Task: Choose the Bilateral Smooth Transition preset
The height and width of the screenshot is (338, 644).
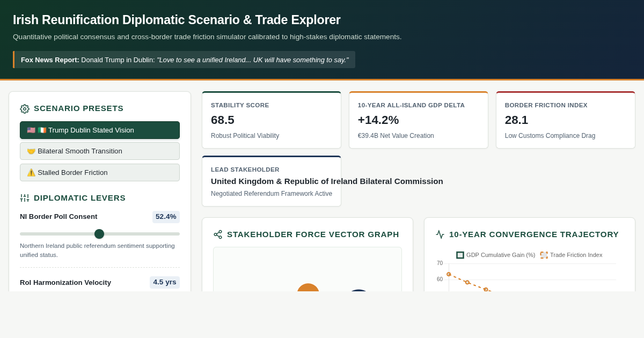Action: [100, 151]
